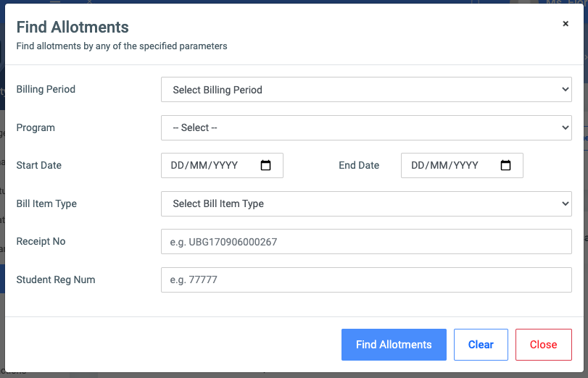Focus the Receipt No text field
The width and height of the screenshot is (588, 378).
click(366, 242)
